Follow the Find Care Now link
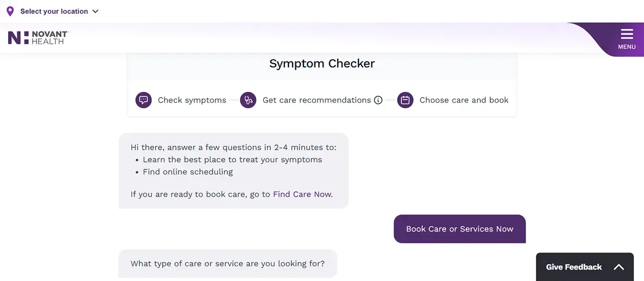This screenshot has height=281, width=644. click(x=302, y=194)
